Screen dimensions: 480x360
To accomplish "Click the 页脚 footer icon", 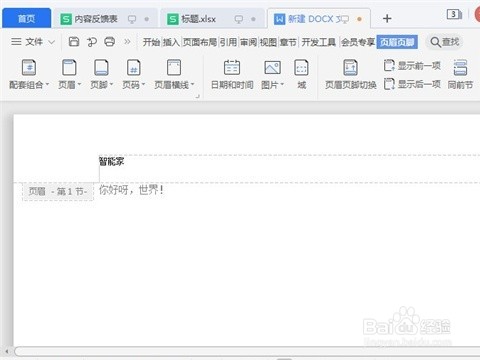I will [101, 68].
